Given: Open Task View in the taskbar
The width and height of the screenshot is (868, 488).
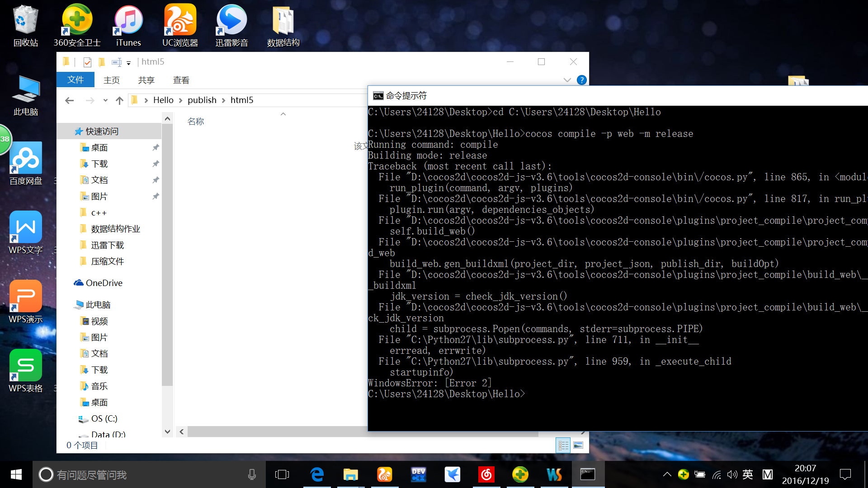Looking at the screenshot, I should (x=282, y=474).
